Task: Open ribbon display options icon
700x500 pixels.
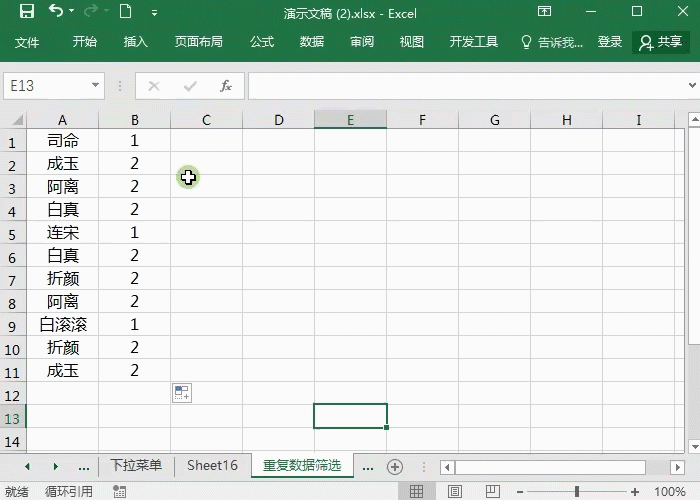Action: 544,11
